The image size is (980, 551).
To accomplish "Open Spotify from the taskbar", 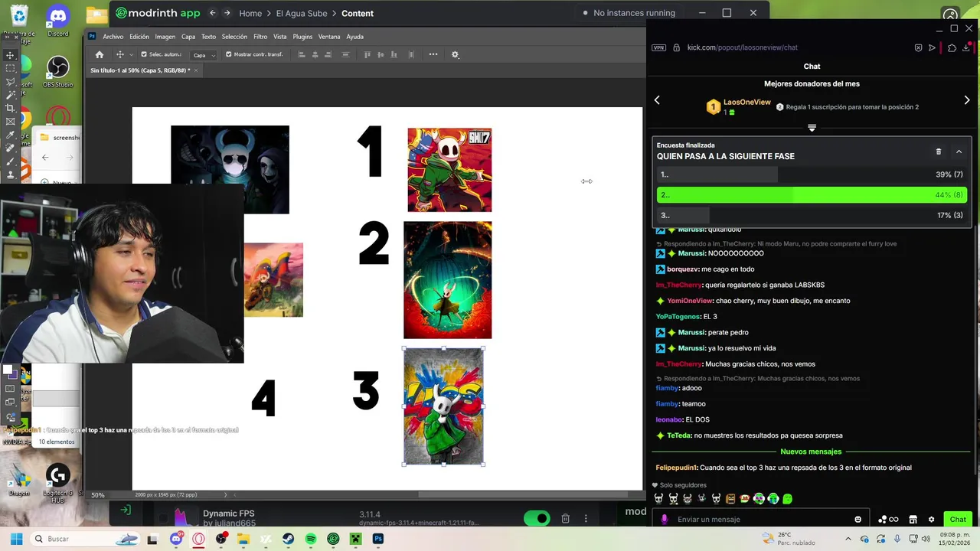I will pos(310,539).
